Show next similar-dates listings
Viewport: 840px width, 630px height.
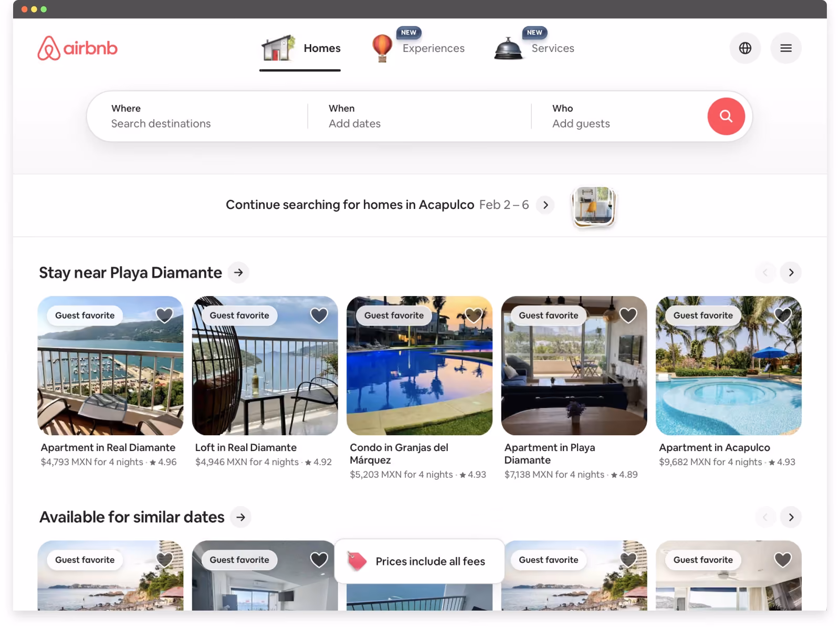[x=791, y=517]
